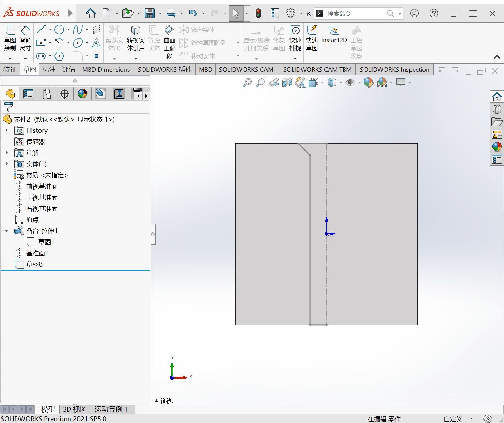Viewport: 504px width, 423px height.
Task: Click the filter funnel icon in the feature tree
Action: (x=8, y=107)
